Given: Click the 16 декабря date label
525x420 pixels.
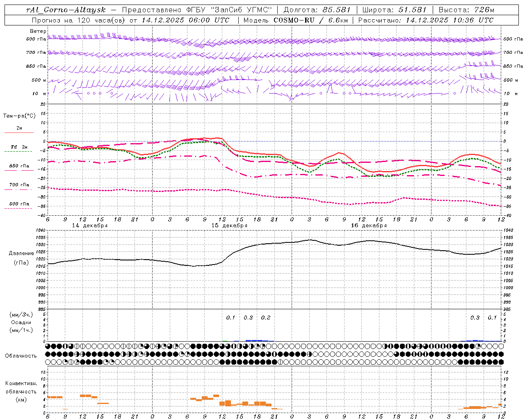Looking at the screenshot, I should pyautogui.click(x=369, y=226).
